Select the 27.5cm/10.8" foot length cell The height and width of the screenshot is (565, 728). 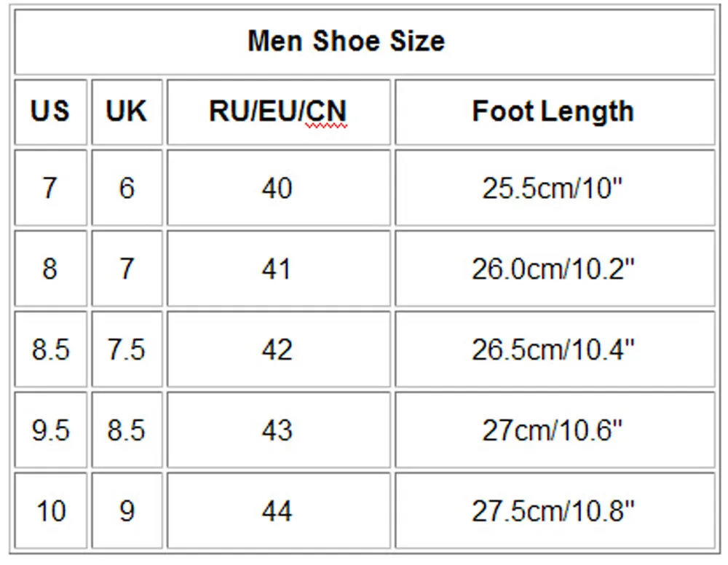coord(554,510)
